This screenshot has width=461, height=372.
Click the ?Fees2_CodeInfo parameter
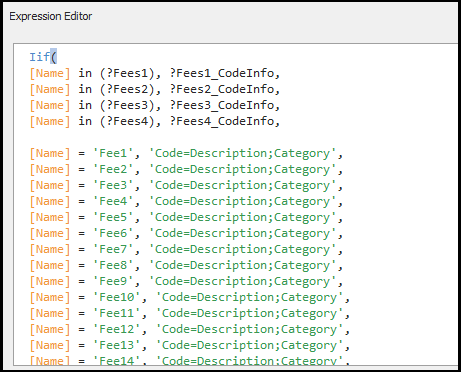[222, 89]
